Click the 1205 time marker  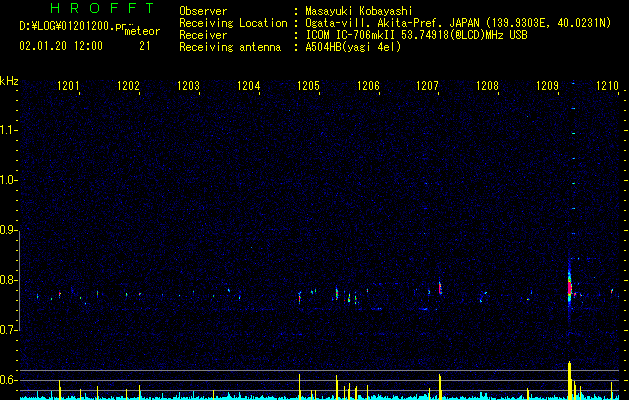pyautogui.click(x=308, y=86)
